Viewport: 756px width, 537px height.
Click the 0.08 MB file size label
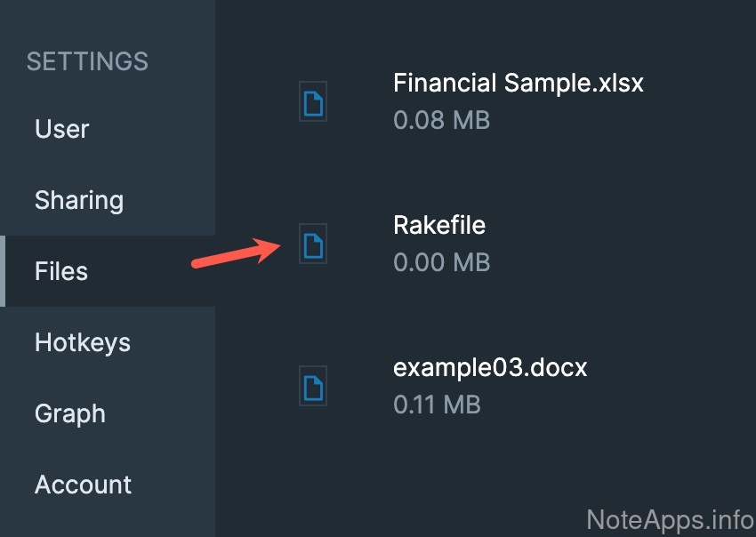tap(441, 120)
